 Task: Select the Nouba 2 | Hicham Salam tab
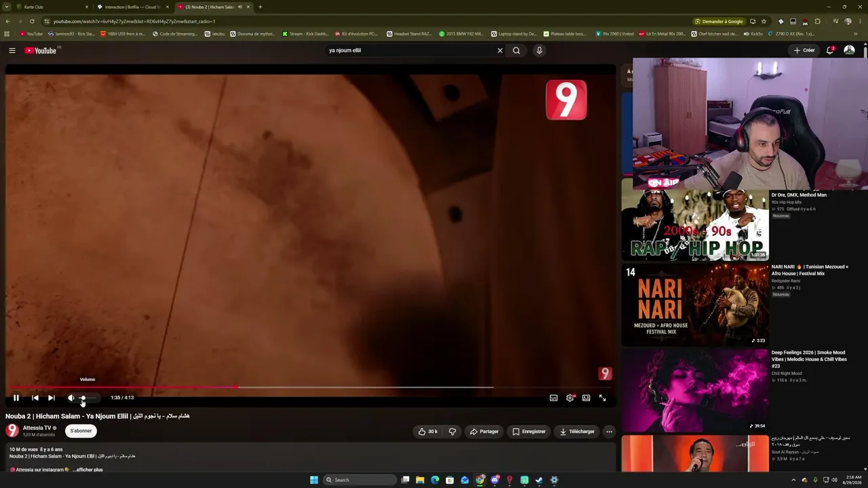coord(213,7)
